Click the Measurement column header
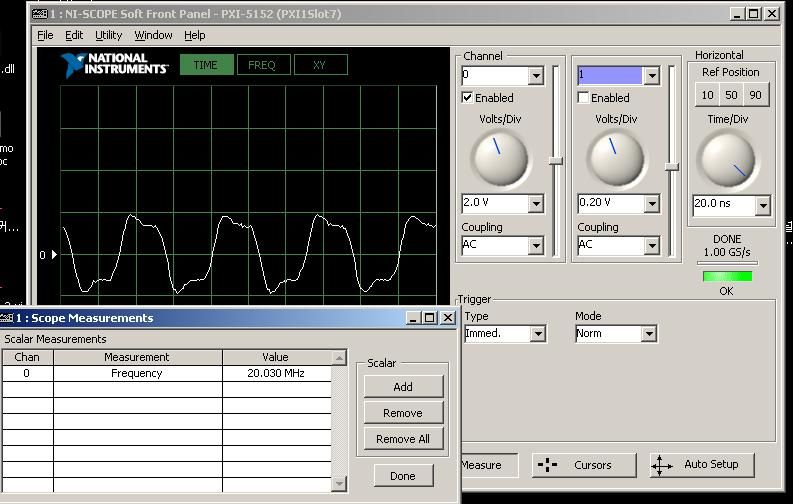Image resolution: width=793 pixels, height=504 pixels. (x=137, y=357)
